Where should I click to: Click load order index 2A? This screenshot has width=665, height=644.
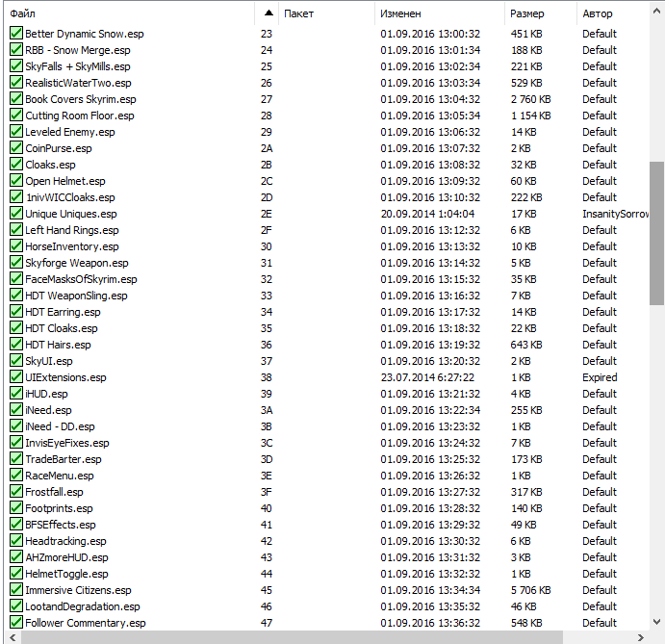click(x=267, y=148)
